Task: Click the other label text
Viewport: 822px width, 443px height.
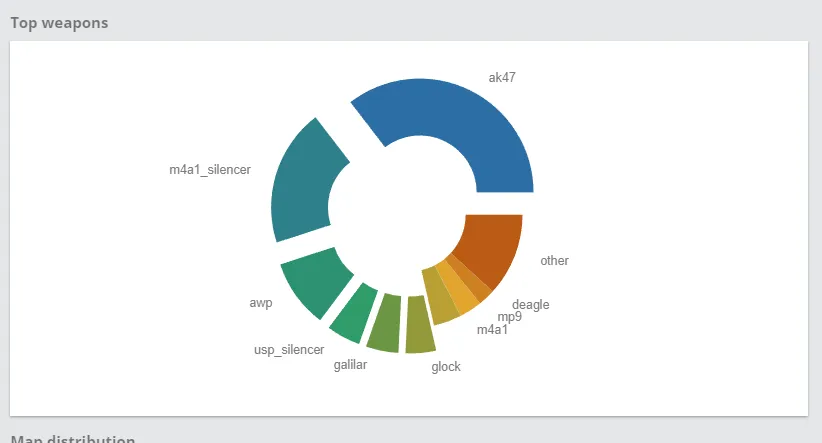Action: 554,261
